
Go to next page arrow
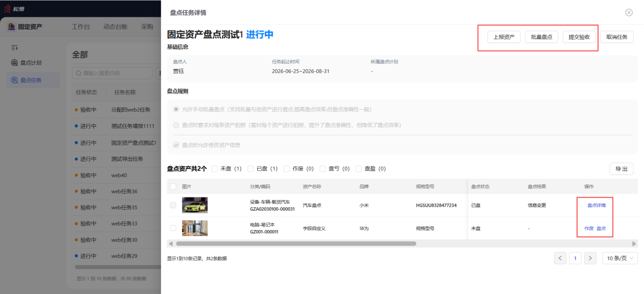point(590,258)
